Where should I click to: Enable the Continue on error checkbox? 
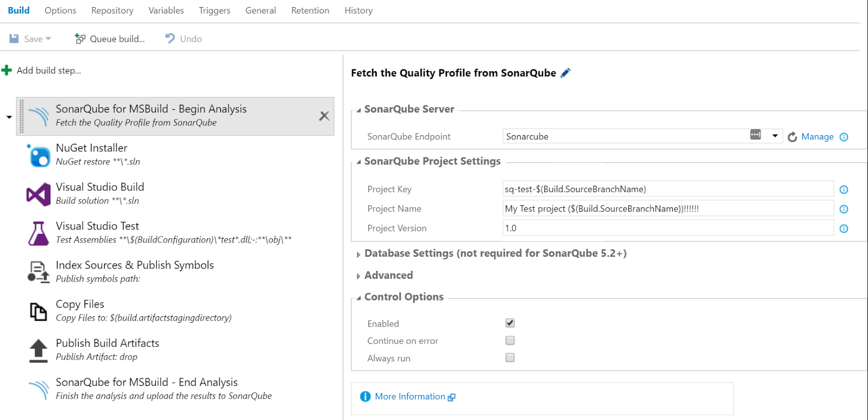coord(510,340)
